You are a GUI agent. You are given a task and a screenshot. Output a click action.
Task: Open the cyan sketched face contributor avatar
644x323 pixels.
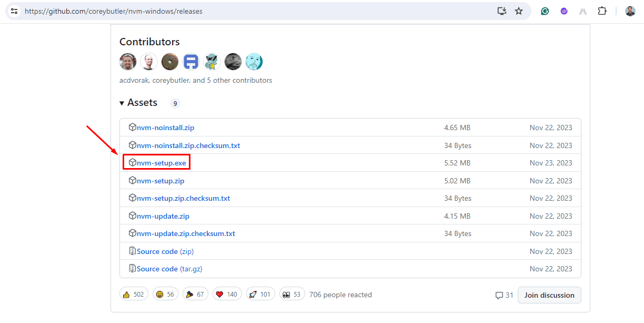tap(254, 62)
